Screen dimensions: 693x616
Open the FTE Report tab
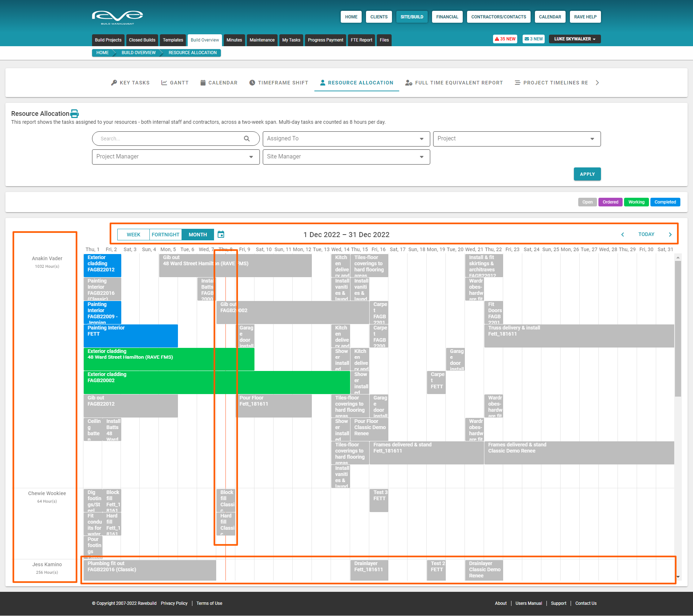tap(361, 40)
